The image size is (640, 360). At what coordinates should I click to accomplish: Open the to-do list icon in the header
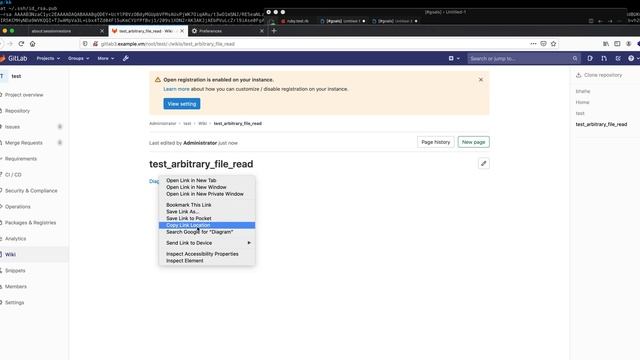click(618, 58)
